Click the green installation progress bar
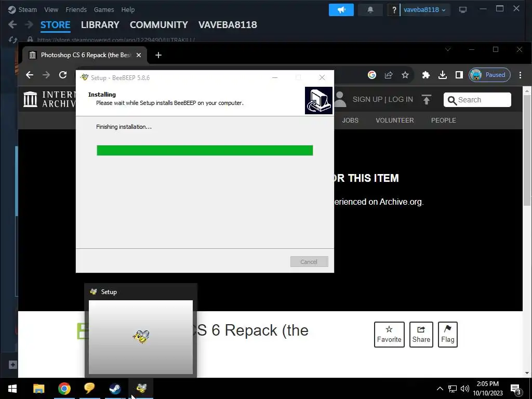 [205, 150]
